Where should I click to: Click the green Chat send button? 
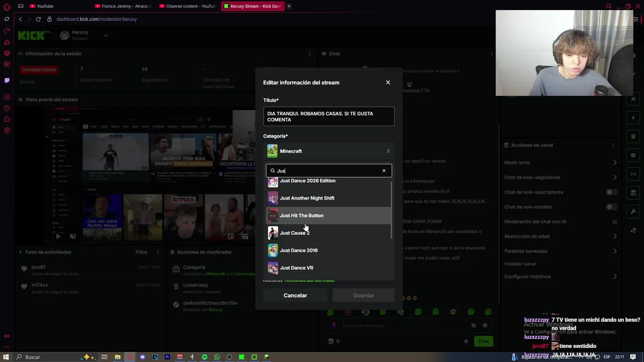484,341
